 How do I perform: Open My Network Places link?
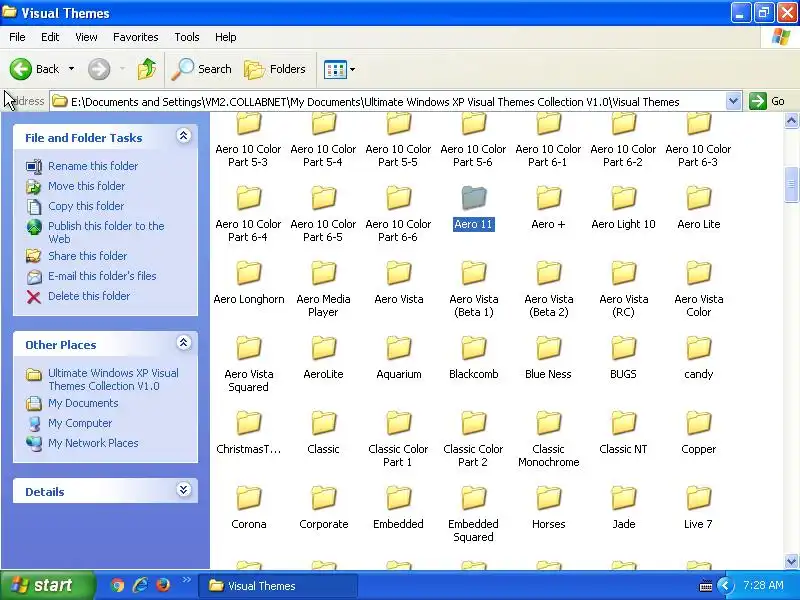click(x=93, y=443)
